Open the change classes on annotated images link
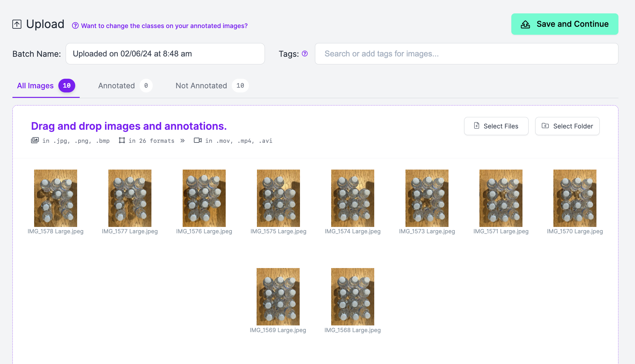This screenshot has width=635, height=364. pos(164,26)
